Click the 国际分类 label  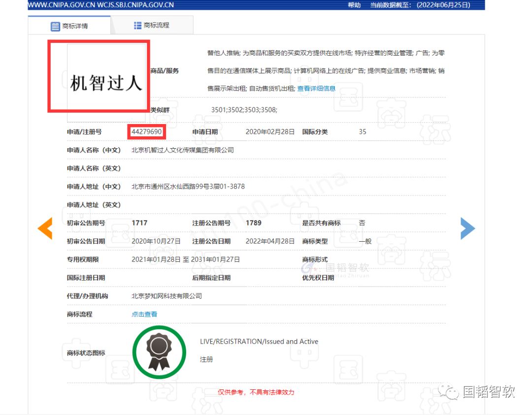click(315, 131)
